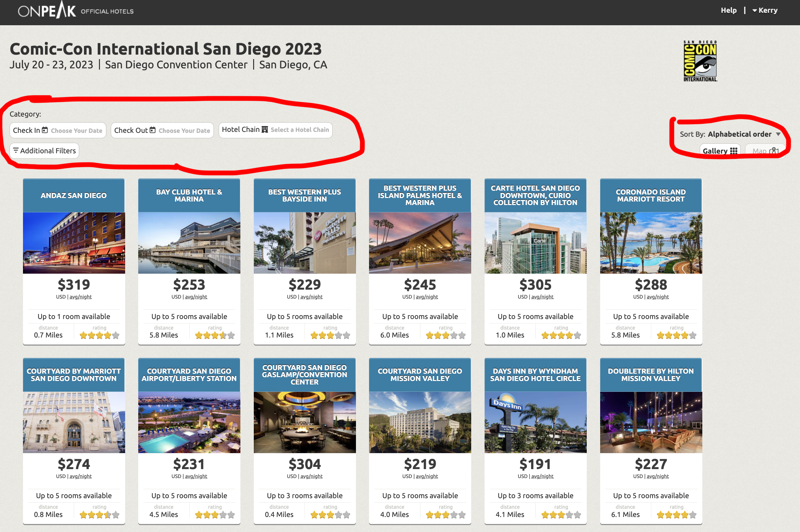
Task: Click the $319 price for Andaz
Action: (74, 285)
